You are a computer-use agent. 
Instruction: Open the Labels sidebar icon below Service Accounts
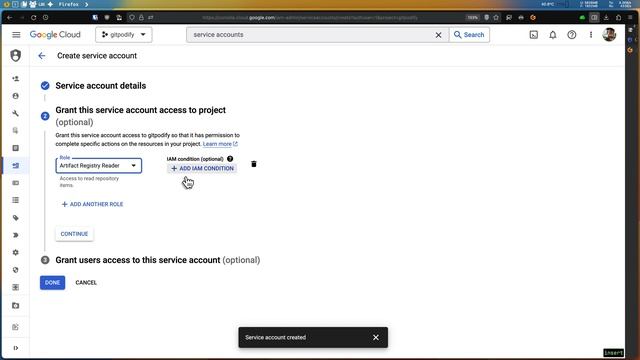pyautogui.click(x=16, y=183)
